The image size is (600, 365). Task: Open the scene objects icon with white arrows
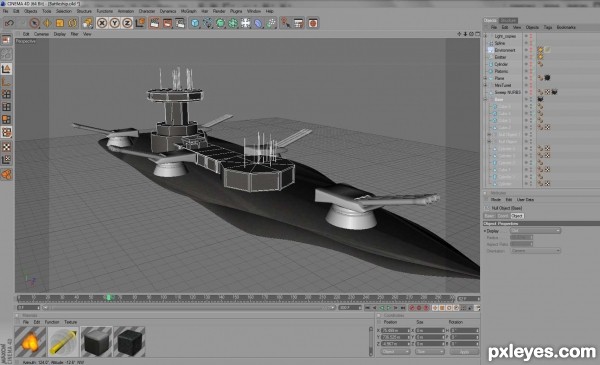pos(246,23)
